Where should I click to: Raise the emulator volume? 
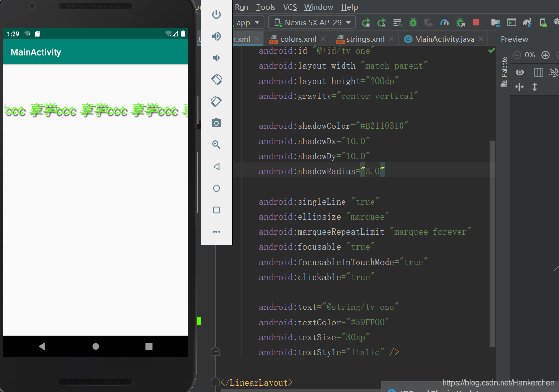tap(216, 36)
